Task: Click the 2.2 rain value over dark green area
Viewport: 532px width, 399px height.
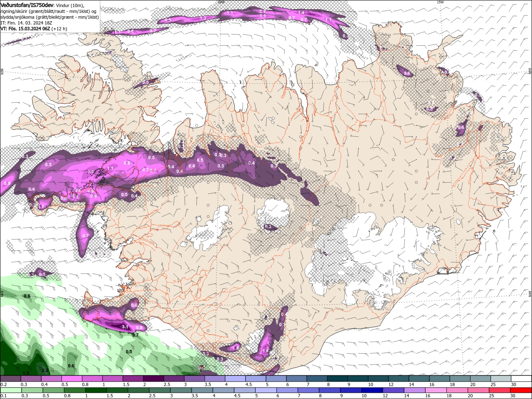Action: (45, 370)
